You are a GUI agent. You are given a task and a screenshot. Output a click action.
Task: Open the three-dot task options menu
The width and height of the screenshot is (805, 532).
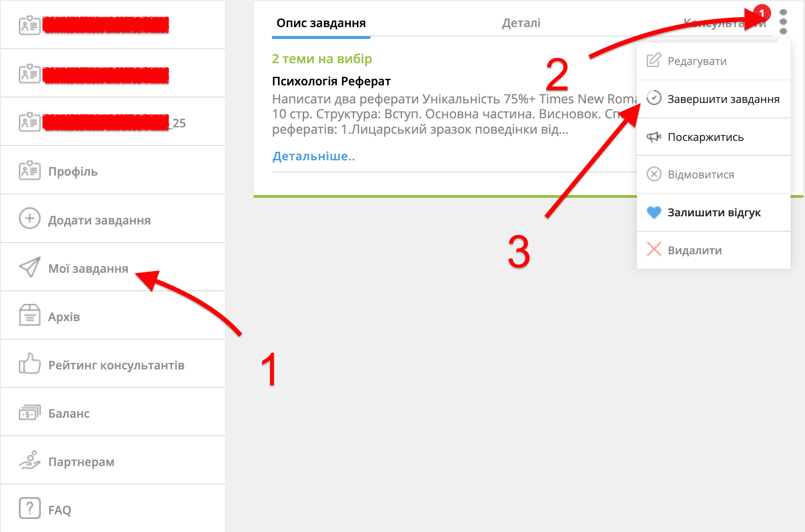coord(783,22)
